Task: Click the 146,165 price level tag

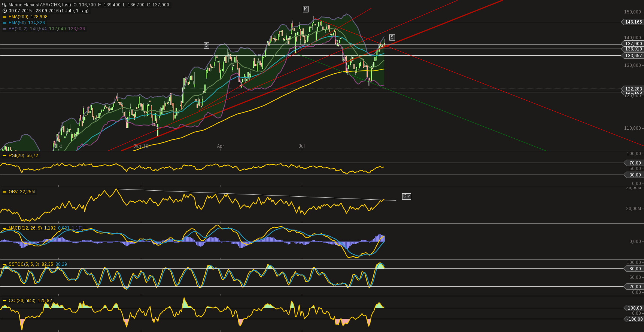Action: (633, 22)
